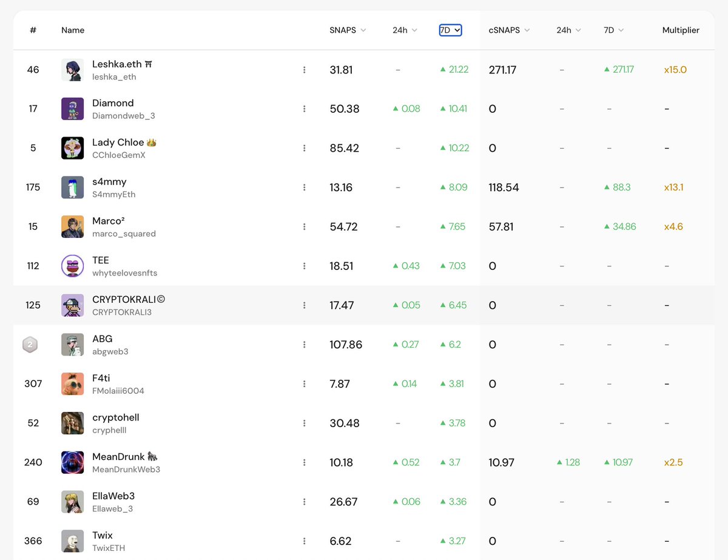This screenshot has width=728, height=560.
Task: Sort by the SNAPS column header
Action: click(348, 30)
